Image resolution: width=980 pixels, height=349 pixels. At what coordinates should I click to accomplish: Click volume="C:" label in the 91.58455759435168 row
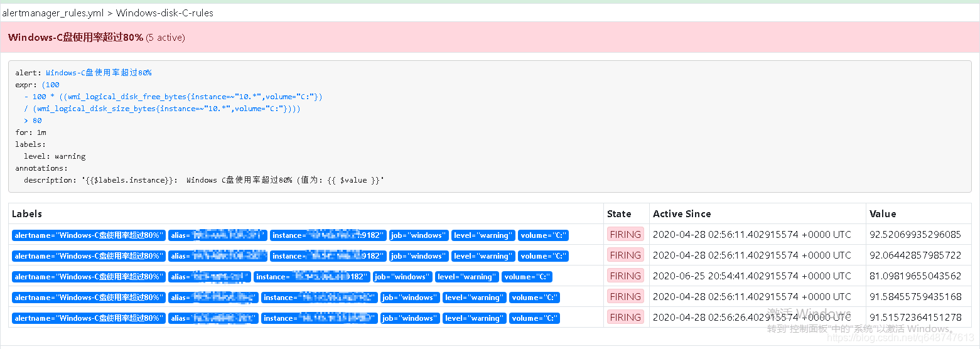coord(534,298)
